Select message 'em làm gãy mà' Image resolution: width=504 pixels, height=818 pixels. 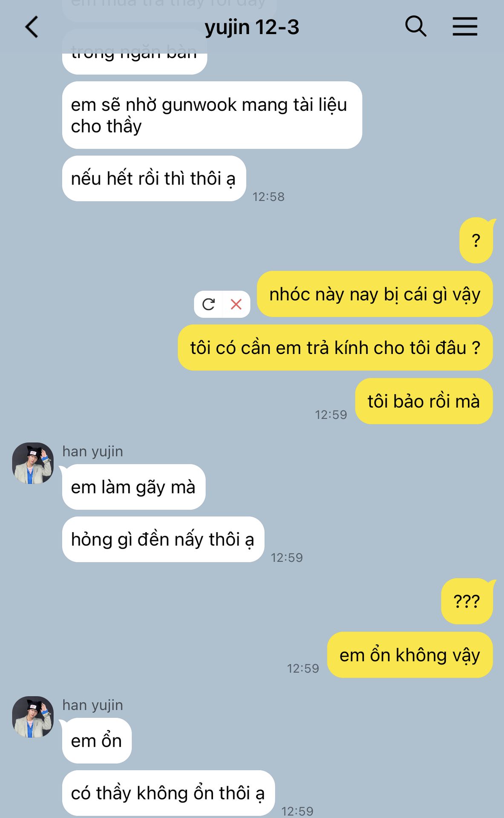pyautogui.click(x=133, y=487)
